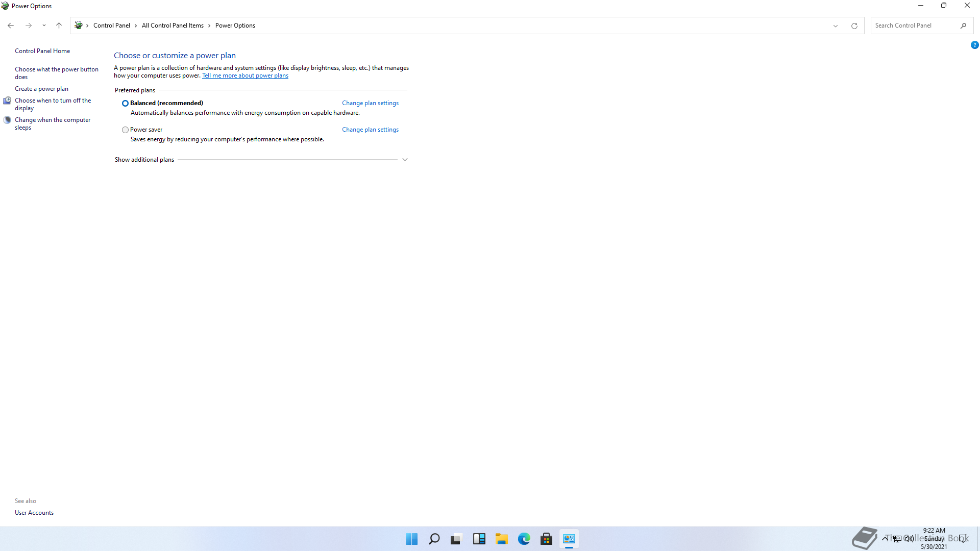Image resolution: width=980 pixels, height=551 pixels.
Task: Click the Control Panel icon in address bar
Action: (79, 26)
